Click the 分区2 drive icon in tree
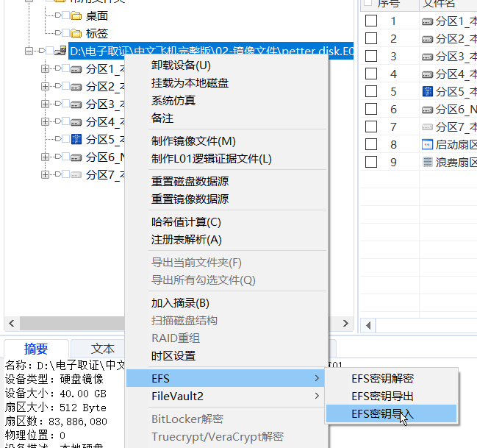The image size is (477, 448). click(x=76, y=88)
